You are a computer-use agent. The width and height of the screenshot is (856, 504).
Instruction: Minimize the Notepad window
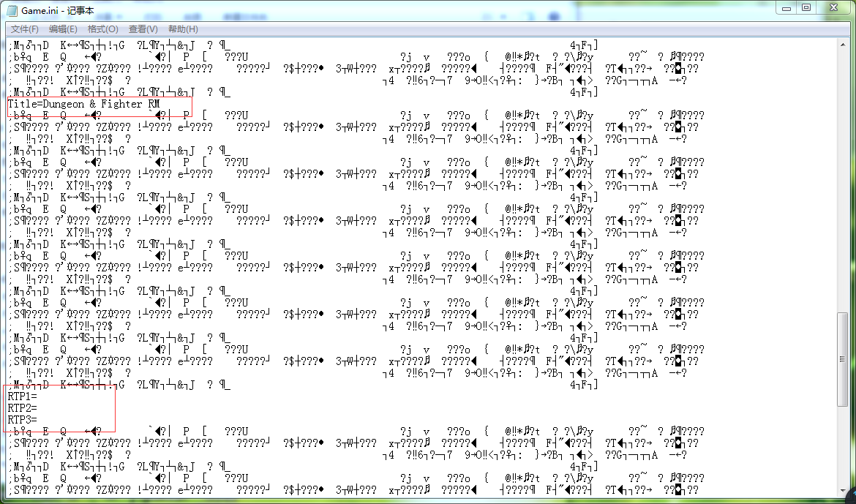click(786, 7)
